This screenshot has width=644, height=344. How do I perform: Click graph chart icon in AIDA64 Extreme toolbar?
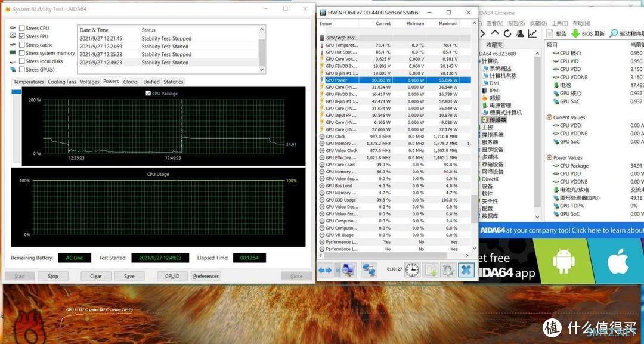(532, 33)
